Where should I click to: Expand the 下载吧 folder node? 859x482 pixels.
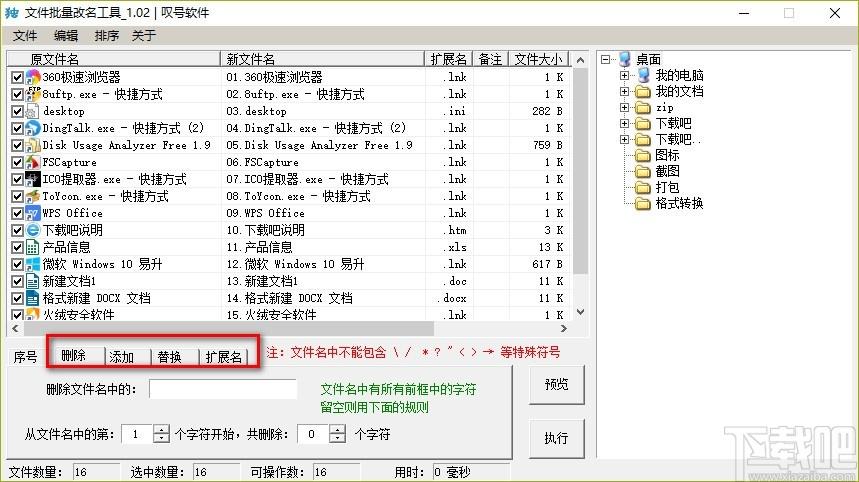click(x=624, y=123)
